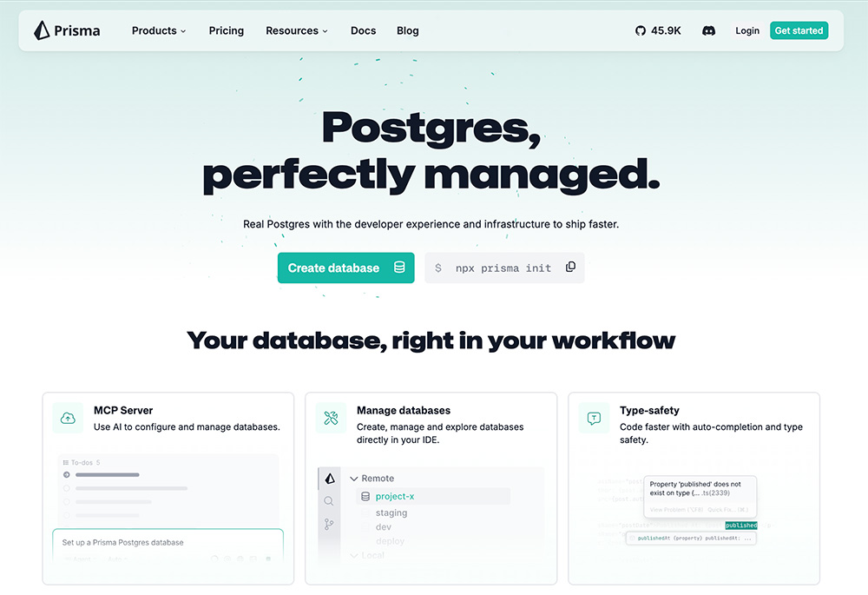The height and width of the screenshot is (595, 868).
Task: Open the Pricing page
Action: [227, 31]
